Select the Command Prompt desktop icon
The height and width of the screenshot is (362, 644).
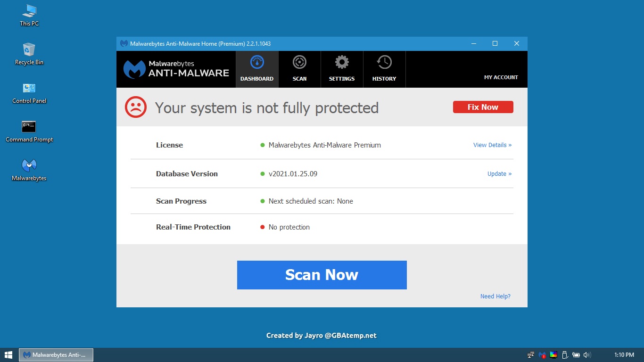[29, 131]
